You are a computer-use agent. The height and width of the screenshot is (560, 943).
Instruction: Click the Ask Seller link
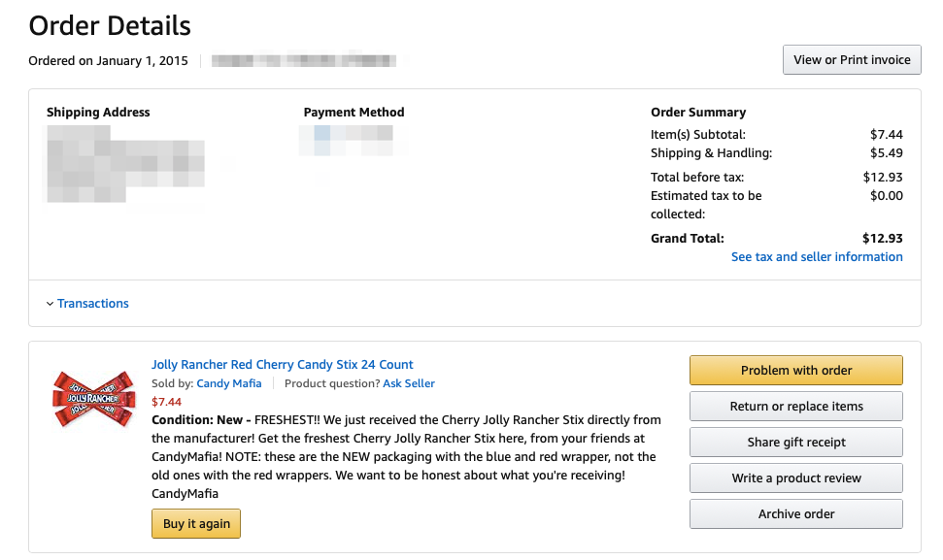point(409,383)
